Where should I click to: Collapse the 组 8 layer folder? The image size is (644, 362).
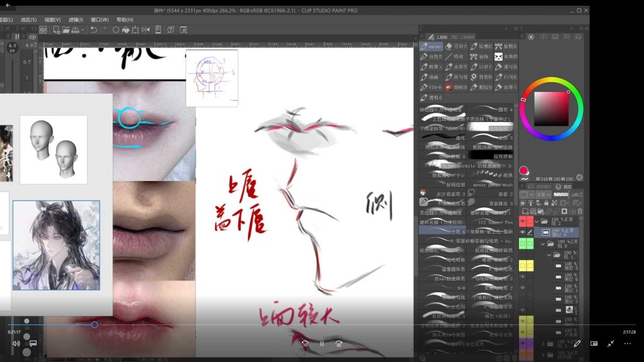[x=543, y=244]
